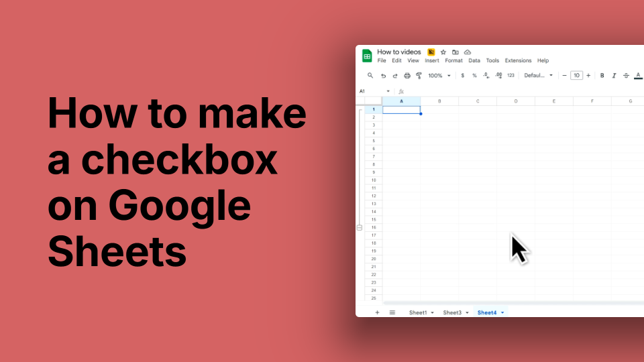
Task: Open the search menus magnifier
Action: [x=370, y=76]
